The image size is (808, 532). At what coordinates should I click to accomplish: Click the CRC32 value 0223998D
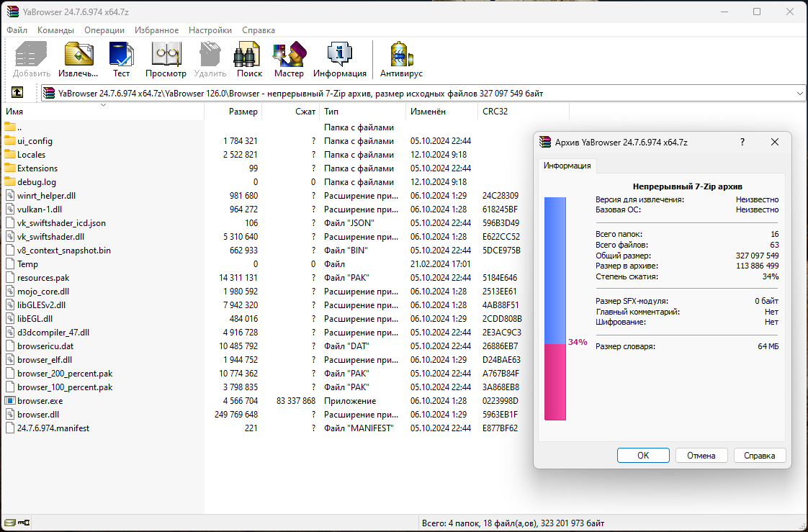[500, 401]
